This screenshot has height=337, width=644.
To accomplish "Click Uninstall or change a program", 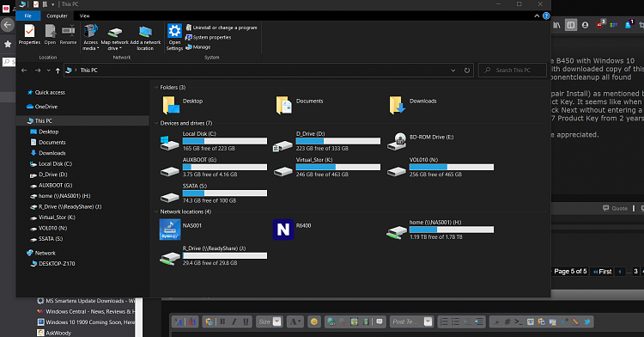I will point(222,28).
